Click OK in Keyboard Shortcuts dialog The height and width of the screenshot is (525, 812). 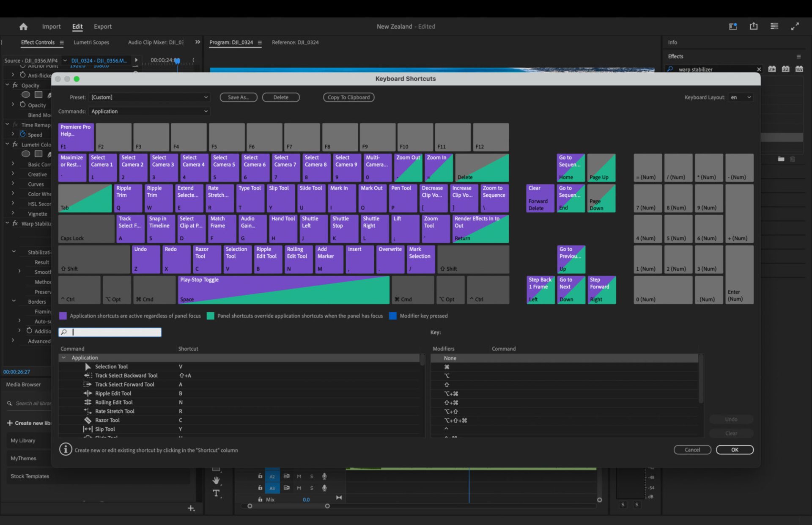click(x=735, y=450)
